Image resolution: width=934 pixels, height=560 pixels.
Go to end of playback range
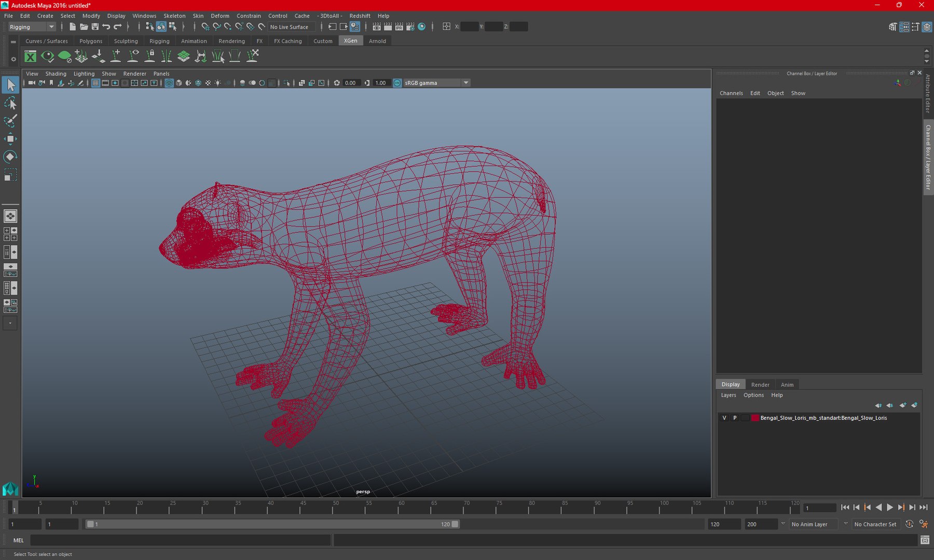pyautogui.click(x=924, y=508)
